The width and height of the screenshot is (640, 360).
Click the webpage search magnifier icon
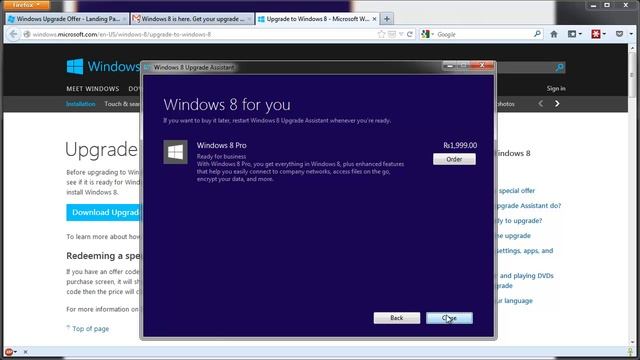(x=560, y=67)
